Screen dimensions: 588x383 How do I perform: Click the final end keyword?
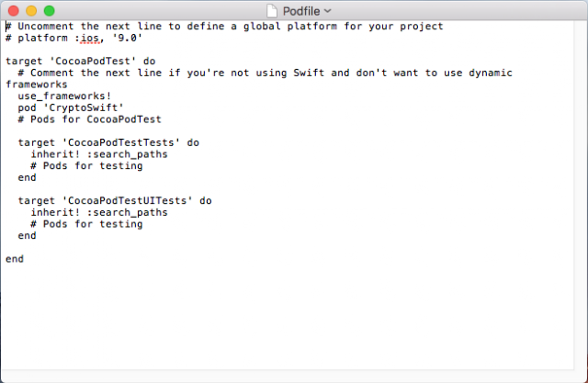click(x=15, y=259)
